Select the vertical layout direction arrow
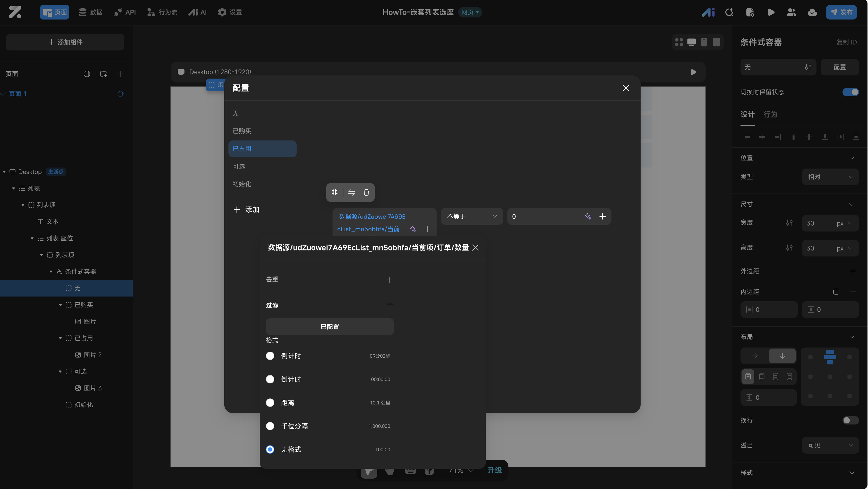This screenshot has height=489, width=868. [782, 356]
